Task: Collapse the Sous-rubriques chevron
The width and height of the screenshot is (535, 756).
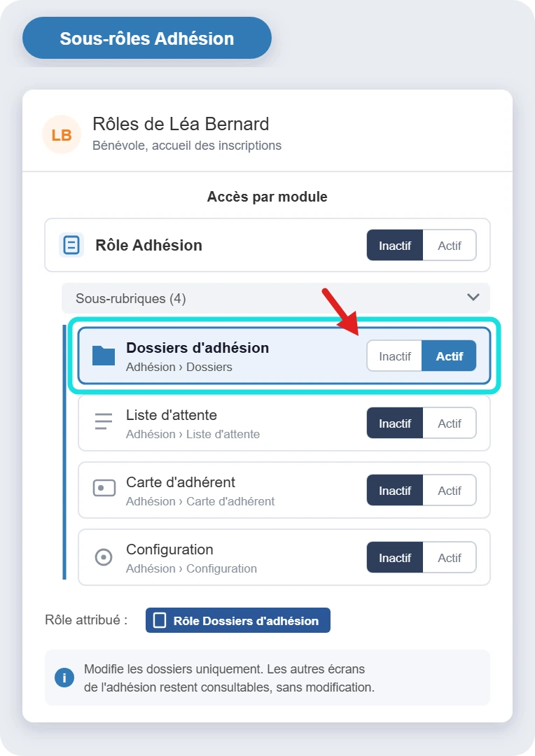Action: [473, 297]
